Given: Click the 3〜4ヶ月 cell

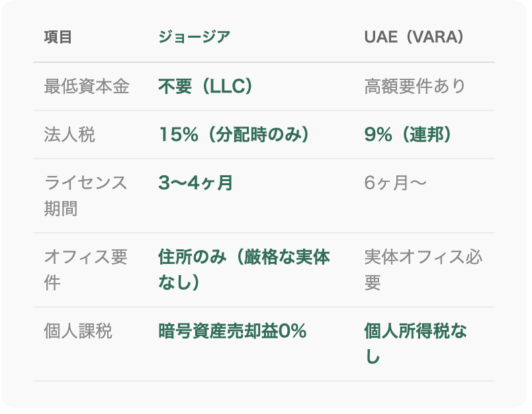Looking at the screenshot, I should [195, 183].
